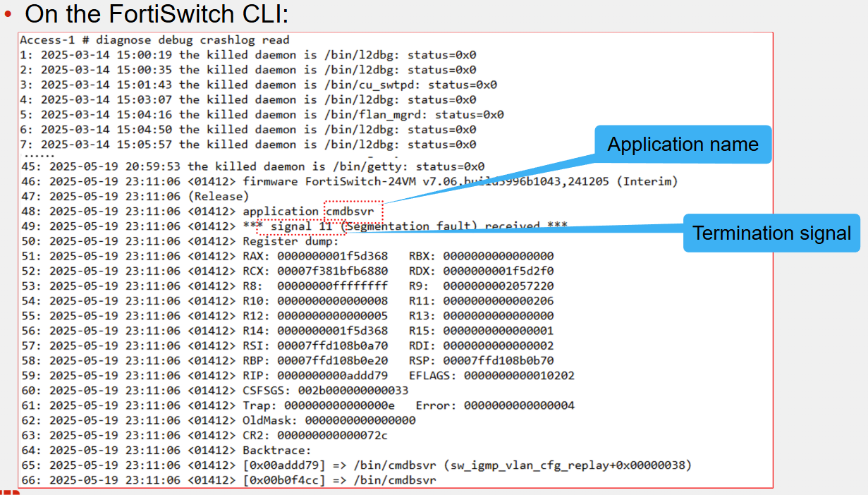
Task: Click the R12 value 0000000000000005
Action: click(x=332, y=316)
